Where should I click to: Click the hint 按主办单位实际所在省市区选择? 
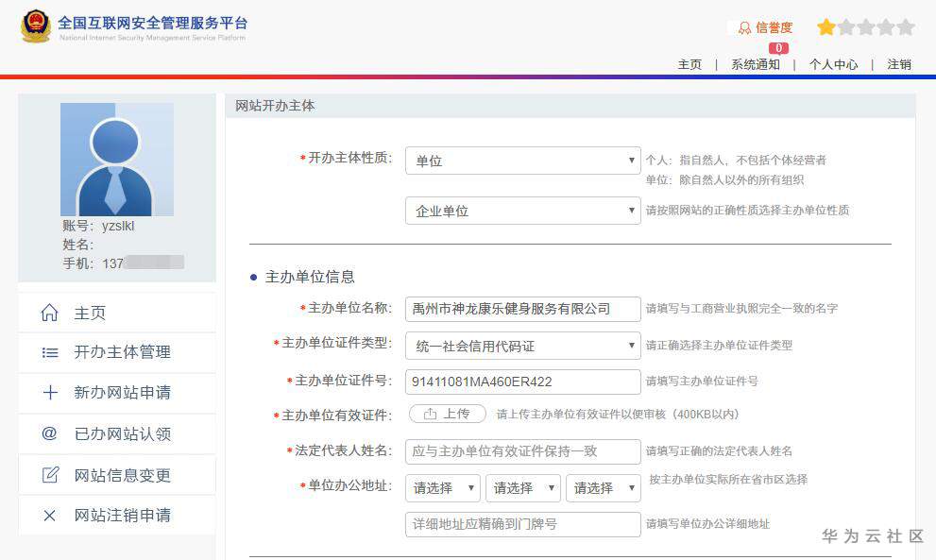click(728, 480)
